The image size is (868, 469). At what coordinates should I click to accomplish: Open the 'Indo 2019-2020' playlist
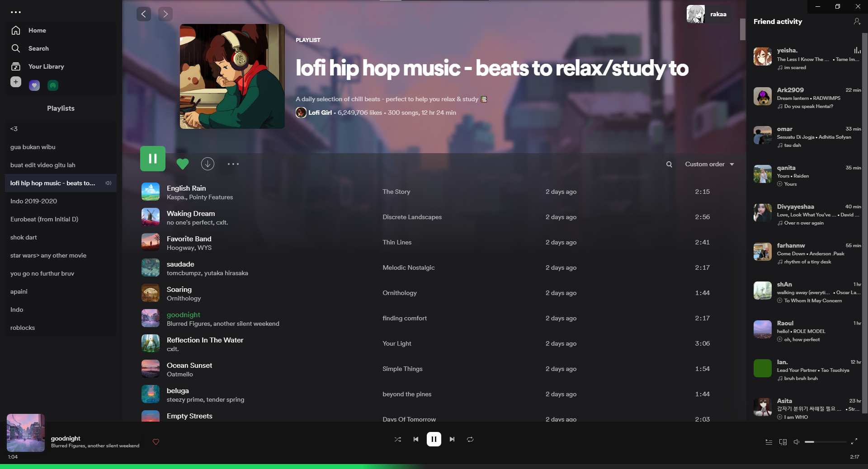[33, 201]
